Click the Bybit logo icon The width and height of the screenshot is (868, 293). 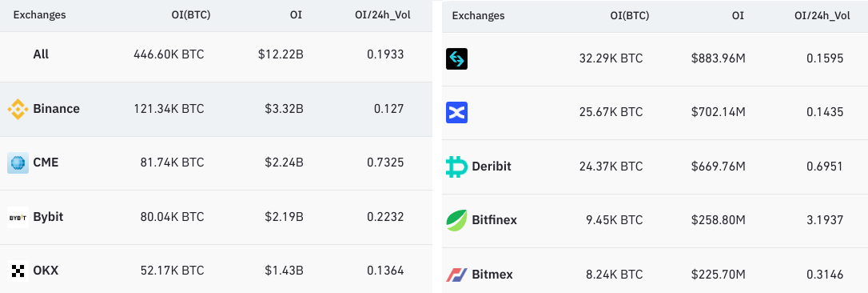(18, 217)
